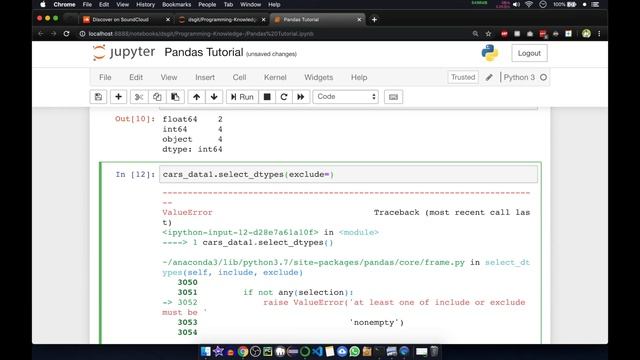Viewport: 640px width, 360px height.
Task: Switch to the Programming-Knowledge GitHub tab
Action: [x=222, y=20]
